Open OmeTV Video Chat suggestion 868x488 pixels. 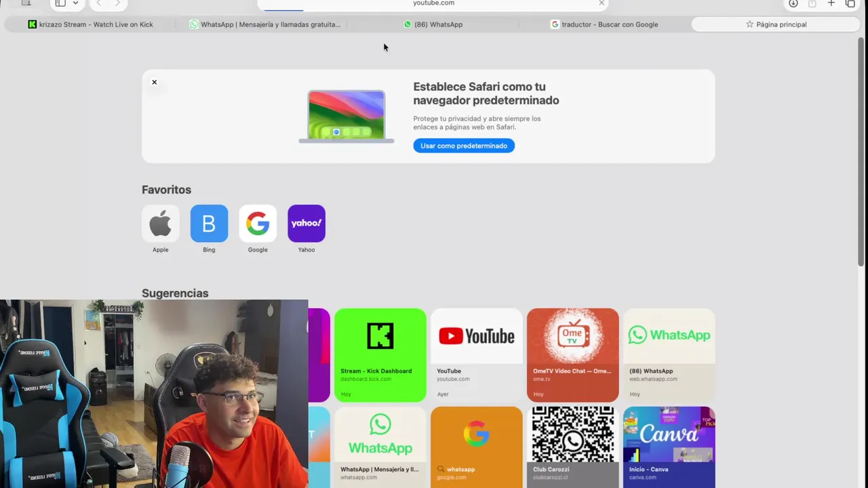[x=573, y=355]
